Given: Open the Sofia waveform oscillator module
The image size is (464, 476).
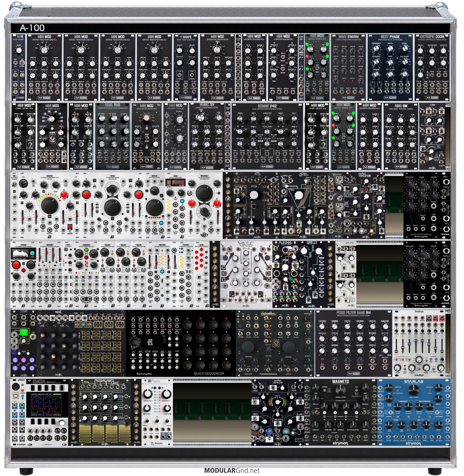Looking at the screenshot, I should [x=113, y=205].
